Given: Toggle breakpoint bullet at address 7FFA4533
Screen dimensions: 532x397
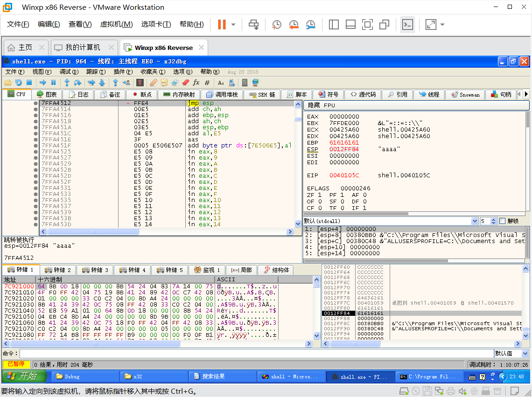Looking at the screenshot, I should [x=35, y=194].
